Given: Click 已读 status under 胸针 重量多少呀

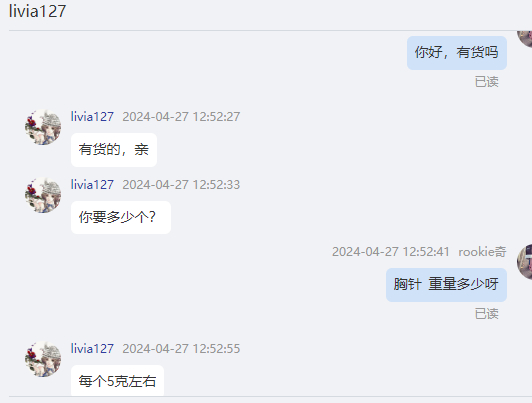Looking at the screenshot, I should pos(487,314).
